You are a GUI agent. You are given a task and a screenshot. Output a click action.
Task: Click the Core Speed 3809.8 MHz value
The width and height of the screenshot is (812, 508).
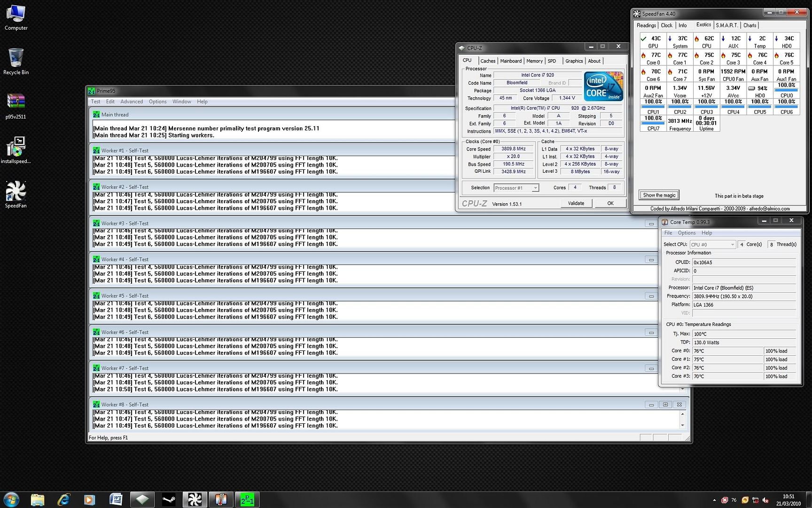[x=514, y=149]
